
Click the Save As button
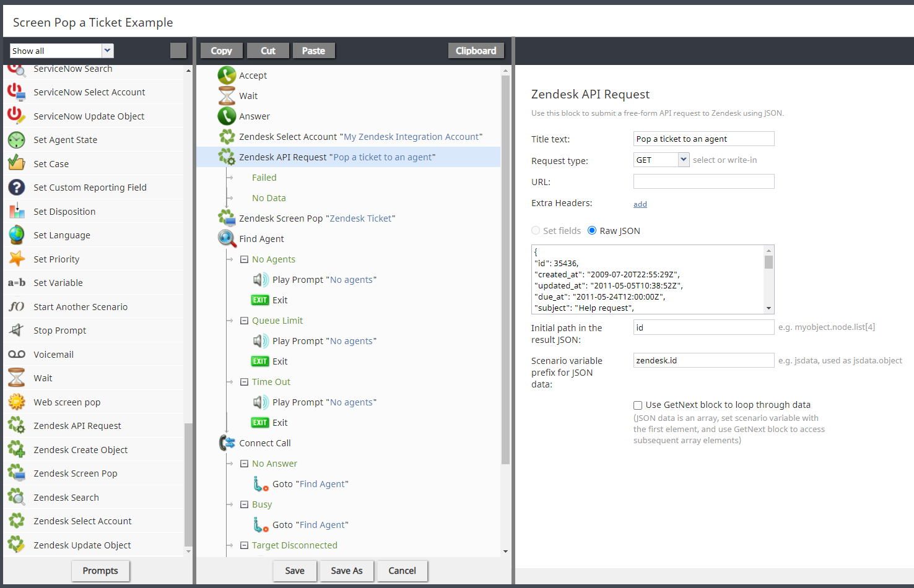[x=347, y=571]
